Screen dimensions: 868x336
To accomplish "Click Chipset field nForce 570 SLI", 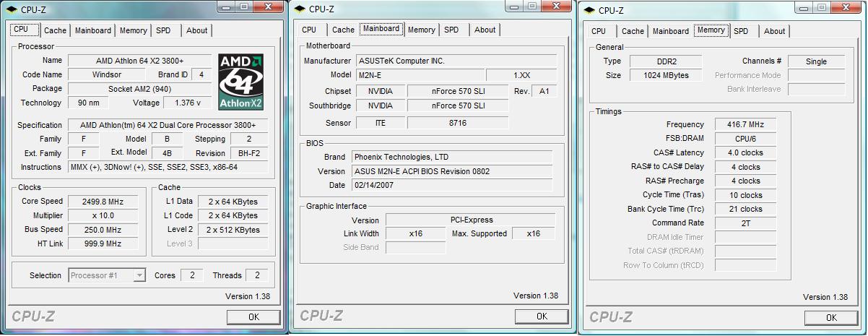I will tap(458, 91).
